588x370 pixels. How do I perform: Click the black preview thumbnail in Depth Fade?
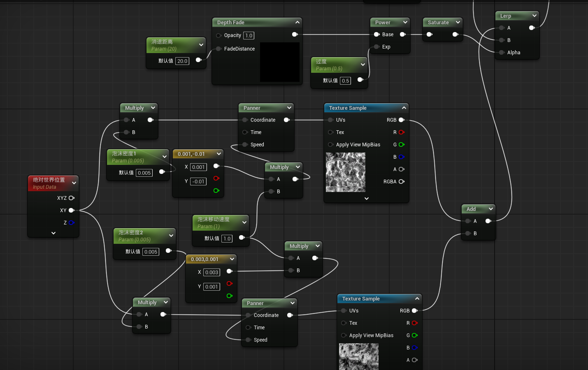point(280,62)
